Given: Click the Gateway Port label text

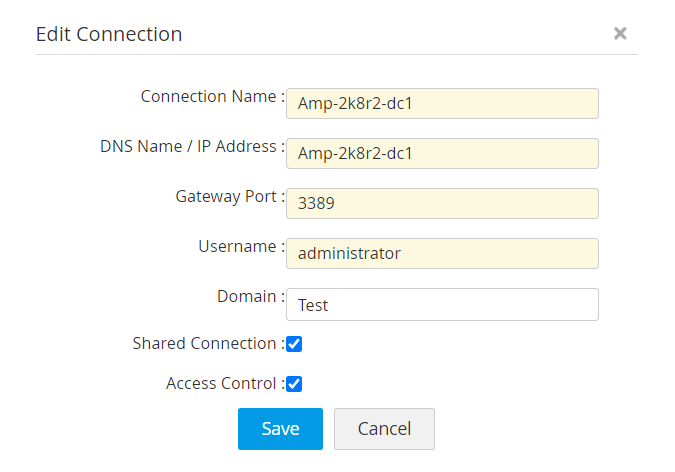Looking at the screenshot, I should coord(229,197).
